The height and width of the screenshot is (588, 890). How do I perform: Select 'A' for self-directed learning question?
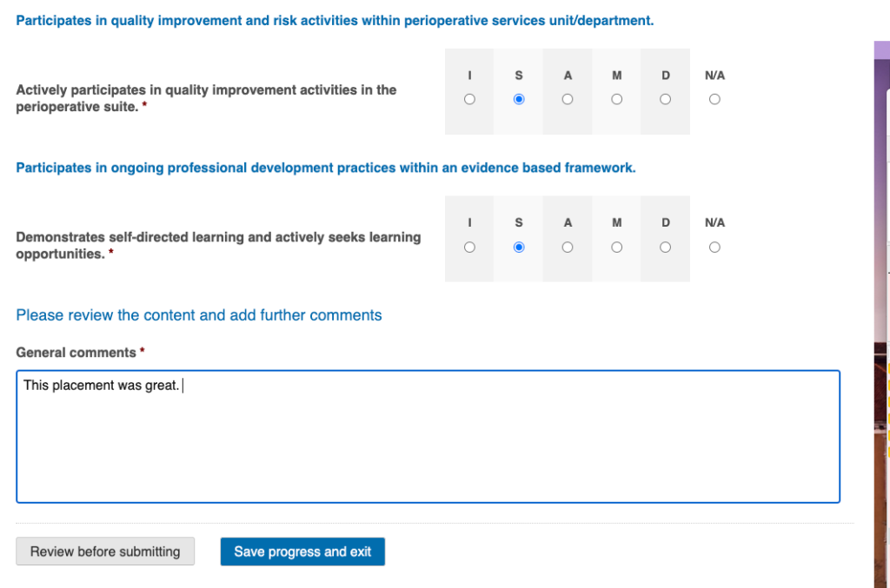click(x=568, y=248)
